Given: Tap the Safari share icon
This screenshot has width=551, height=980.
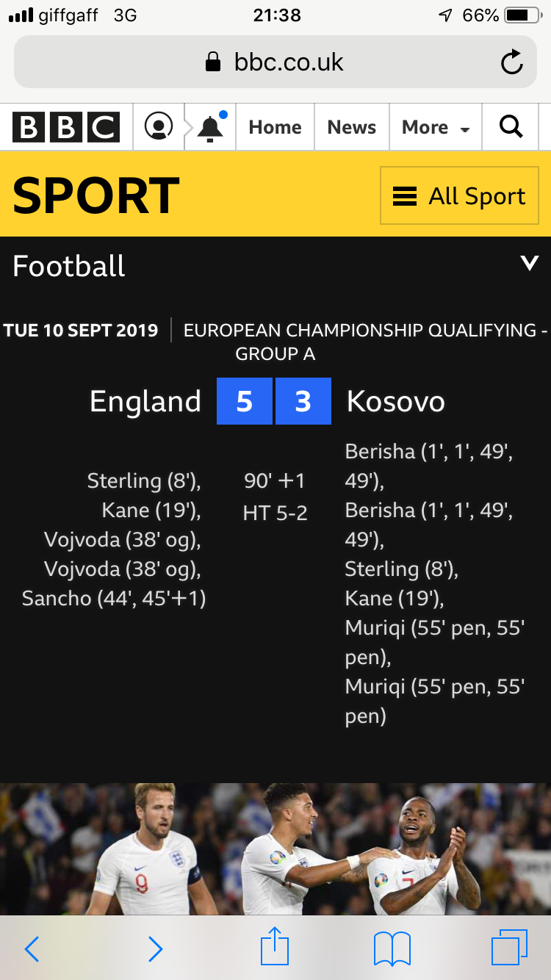Looking at the screenshot, I should click(x=275, y=946).
